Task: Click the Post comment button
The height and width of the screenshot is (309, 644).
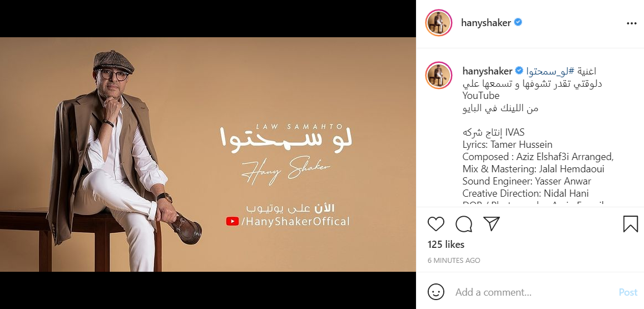Action: 628,292
